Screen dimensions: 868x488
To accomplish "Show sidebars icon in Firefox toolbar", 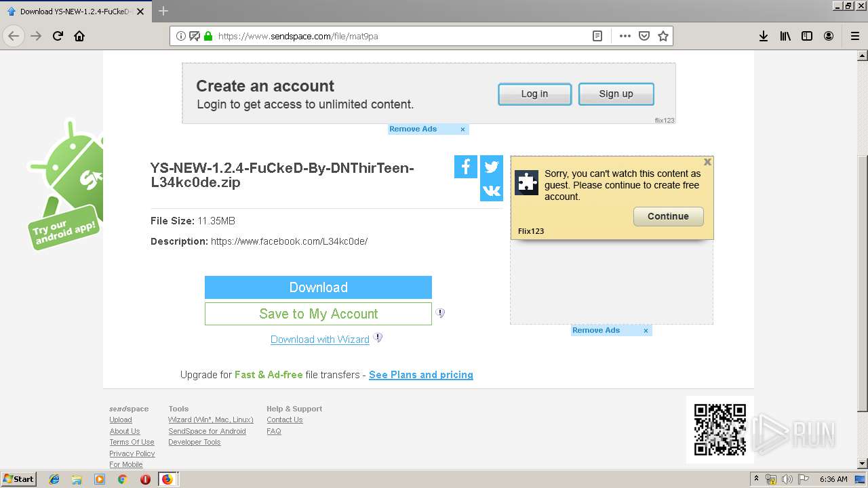I will [x=807, y=36].
